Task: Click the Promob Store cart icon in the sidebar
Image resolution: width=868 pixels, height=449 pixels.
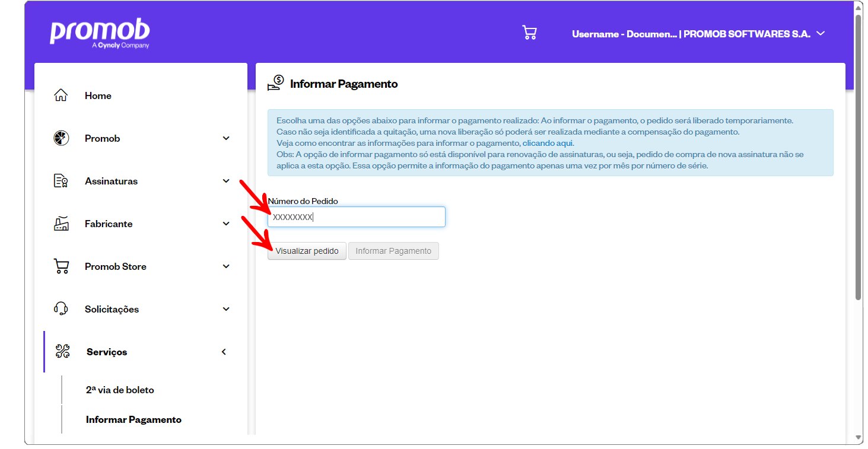Action: pyautogui.click(x=61, y=266)
